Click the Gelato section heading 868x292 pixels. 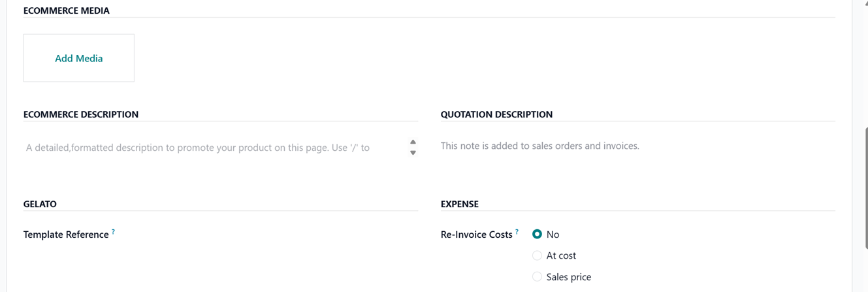(40, 204)
